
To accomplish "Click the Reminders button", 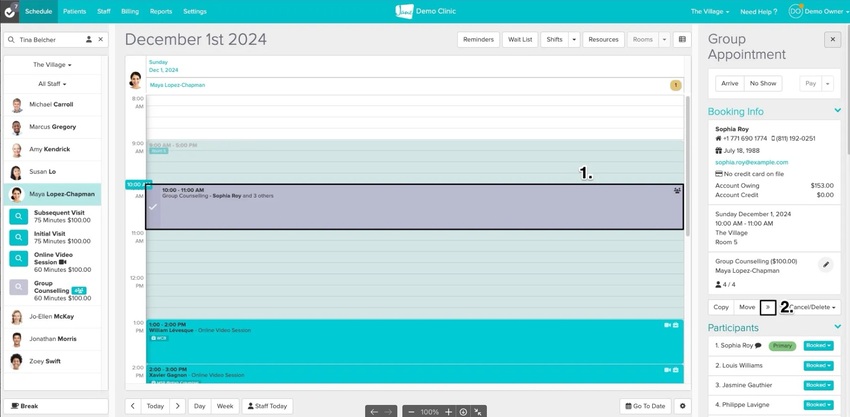I will click(478, 40).
